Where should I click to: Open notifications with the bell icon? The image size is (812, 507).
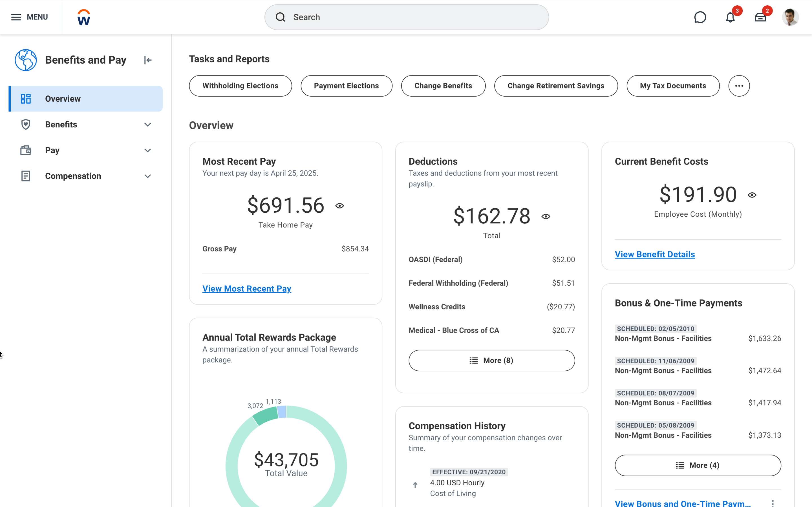click(730, 17)
